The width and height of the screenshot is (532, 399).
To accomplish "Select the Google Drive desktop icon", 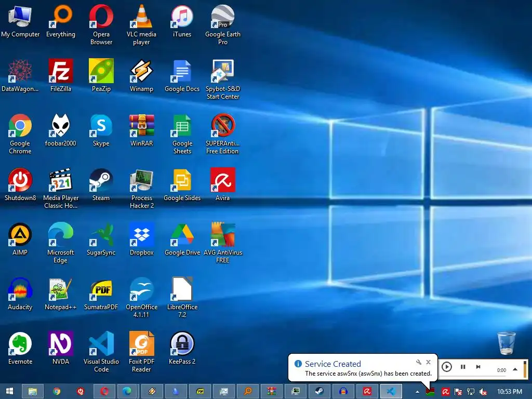I will (x=182, y=239).
